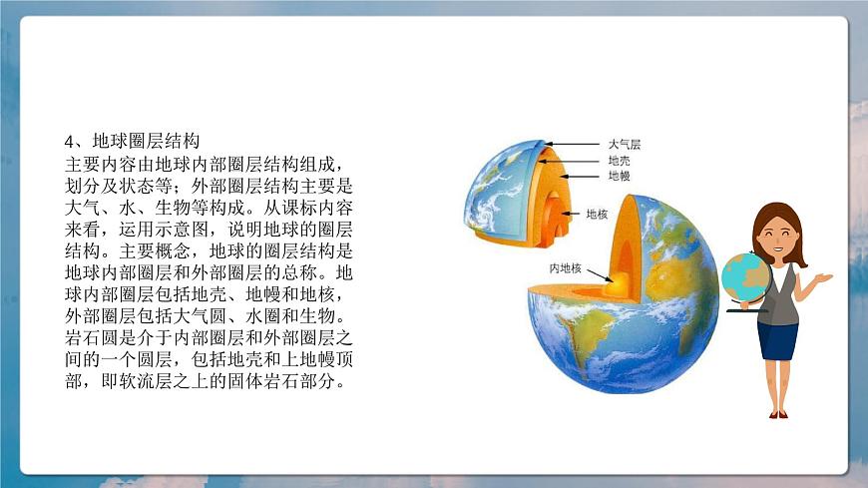868x488 pixels.
Task: Select the teacher cartoon holding a globe
Action: coord(776,310)
